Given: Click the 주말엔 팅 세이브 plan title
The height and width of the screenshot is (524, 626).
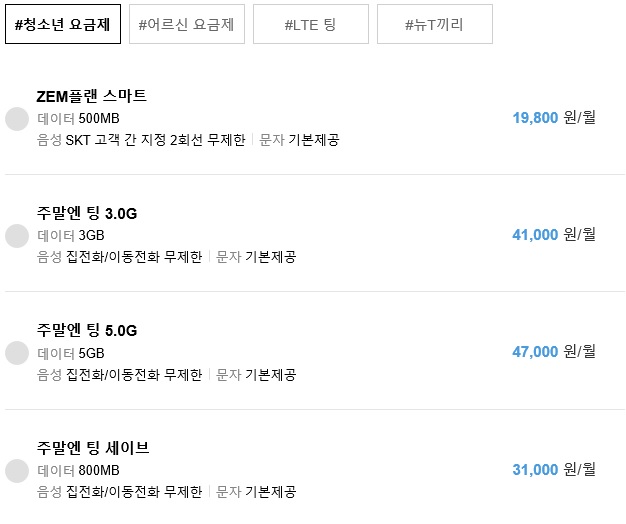Looking at the screenshot, I should pos(93,447).
